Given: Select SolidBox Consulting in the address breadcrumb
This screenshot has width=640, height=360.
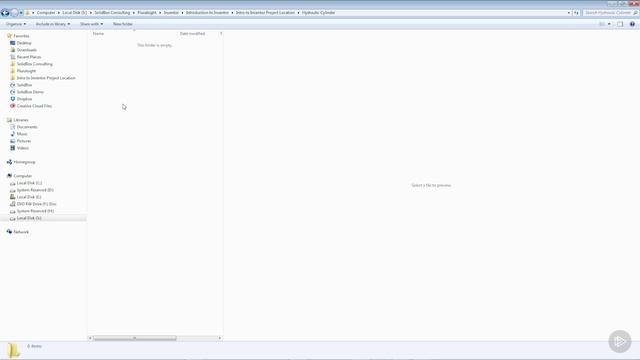Looking at the screenshot, I should click(x=112, y=13).
